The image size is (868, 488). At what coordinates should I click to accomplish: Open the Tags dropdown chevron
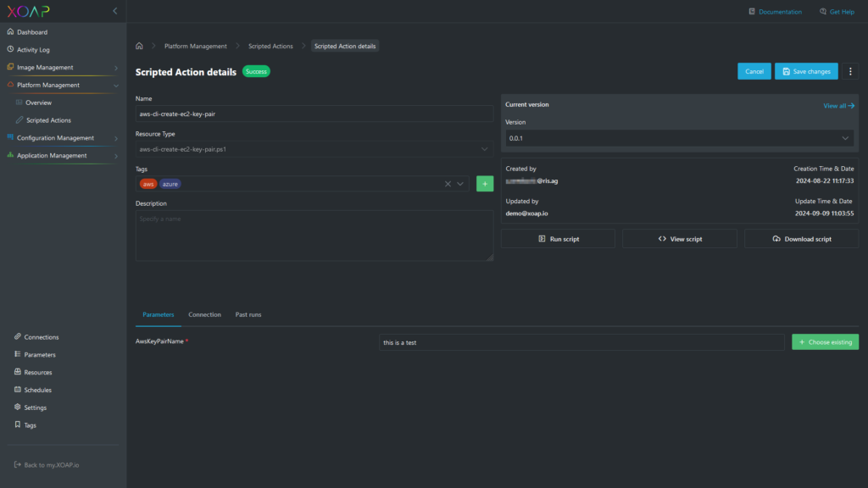pyautogui.click(x=460, y=184)
